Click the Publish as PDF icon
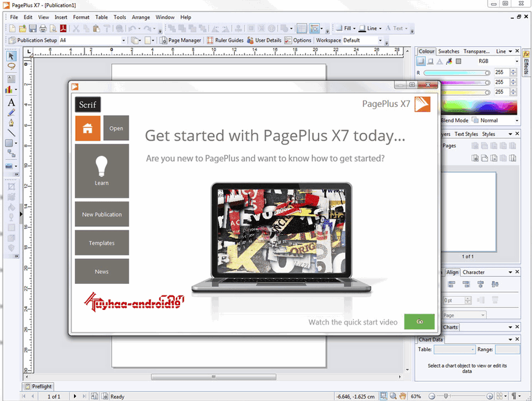The image size is (532, 401). (63, 29)
